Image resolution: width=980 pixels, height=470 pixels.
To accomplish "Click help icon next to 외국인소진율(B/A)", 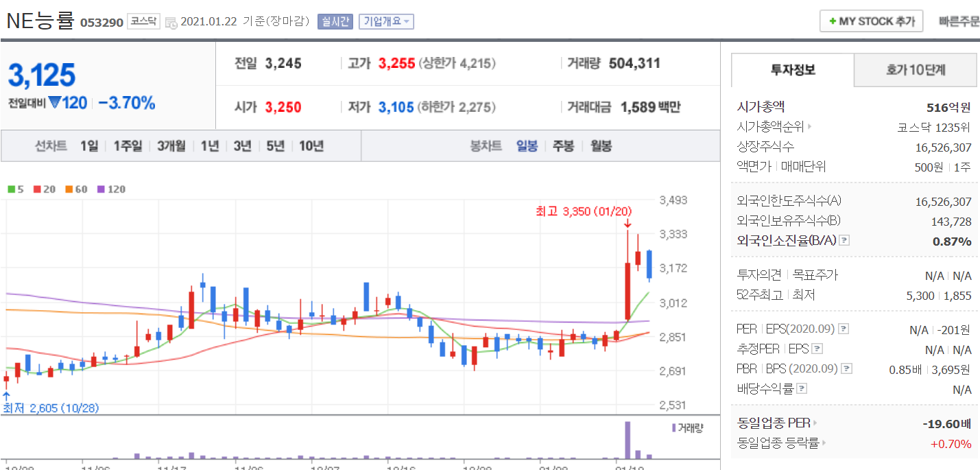I will (x=845, y=241).
